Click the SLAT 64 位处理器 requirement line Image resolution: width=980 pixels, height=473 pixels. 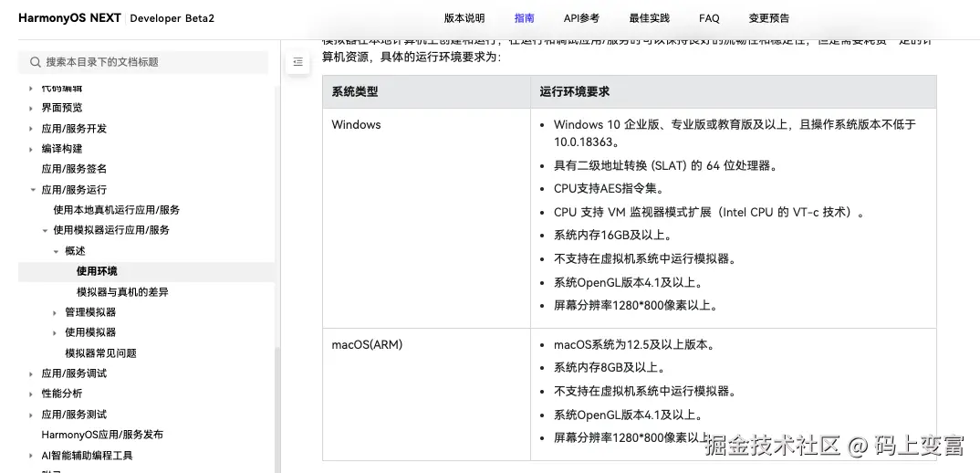tap(666, 166)
